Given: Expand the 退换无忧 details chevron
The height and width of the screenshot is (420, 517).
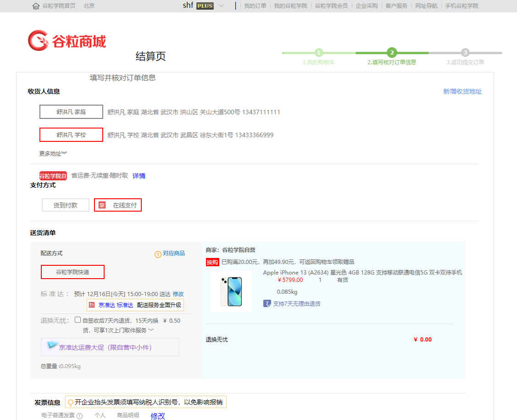Looking at the screenshot, I should [x=151, y=330].
